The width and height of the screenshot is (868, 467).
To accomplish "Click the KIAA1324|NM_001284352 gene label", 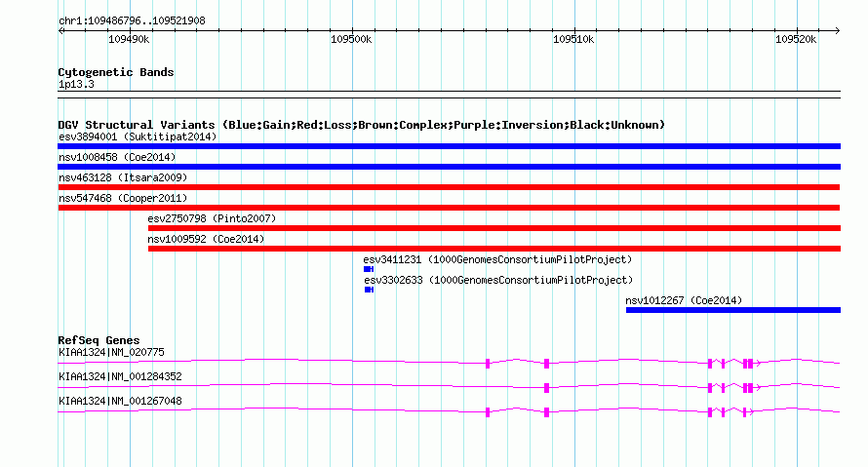I will (x=120, y=376).
